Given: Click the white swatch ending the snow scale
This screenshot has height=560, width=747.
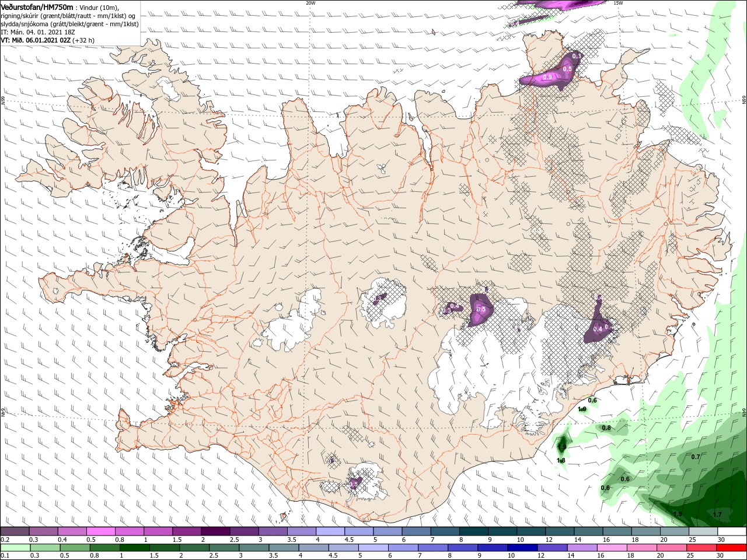Looking at the screenshot, I should click(731, 531).
